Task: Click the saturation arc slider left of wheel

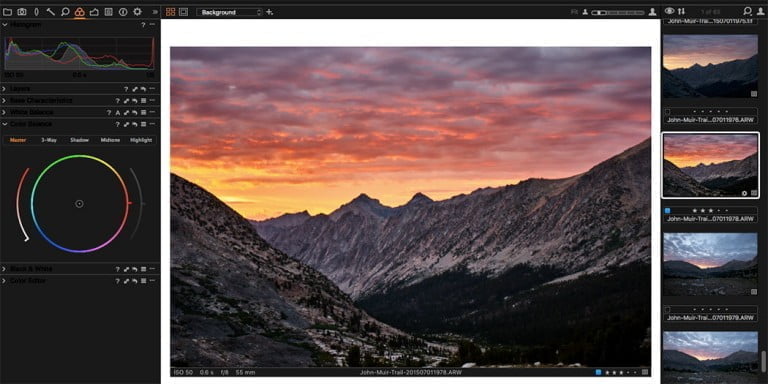Action: pyautogui.click(x=22, y=204)
